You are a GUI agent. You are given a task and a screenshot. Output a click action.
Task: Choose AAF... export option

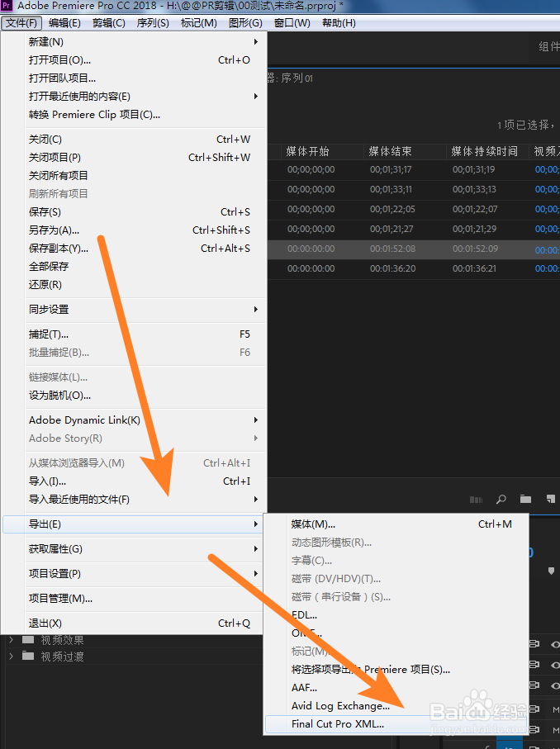pyautogui.click(x=396, y=687)
